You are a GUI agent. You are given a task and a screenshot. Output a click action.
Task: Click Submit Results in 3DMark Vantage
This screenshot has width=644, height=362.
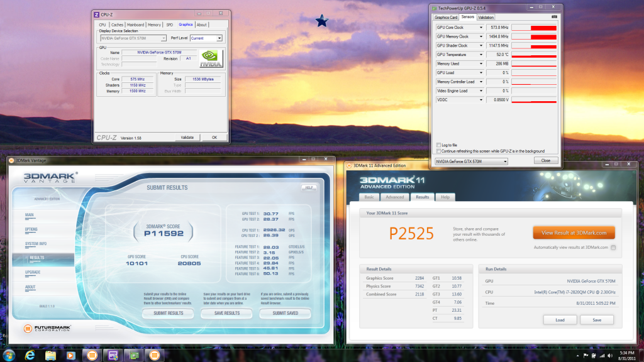(169, 313)
